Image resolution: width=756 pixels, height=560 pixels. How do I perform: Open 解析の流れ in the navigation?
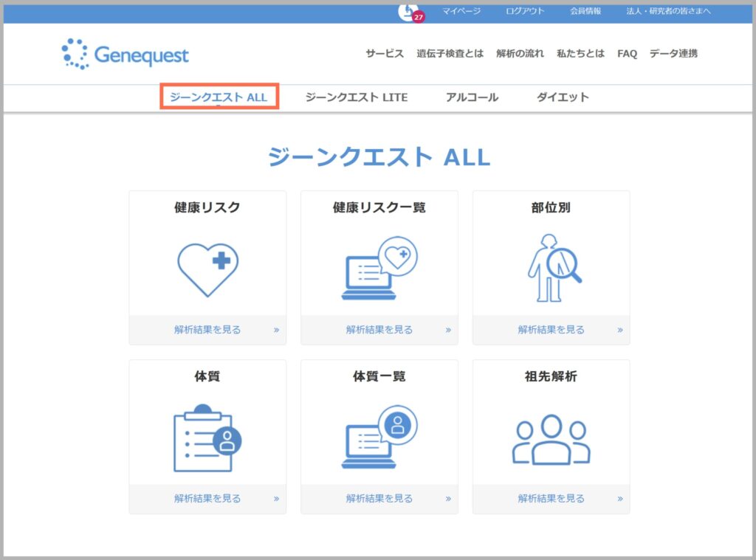[520, 54]
